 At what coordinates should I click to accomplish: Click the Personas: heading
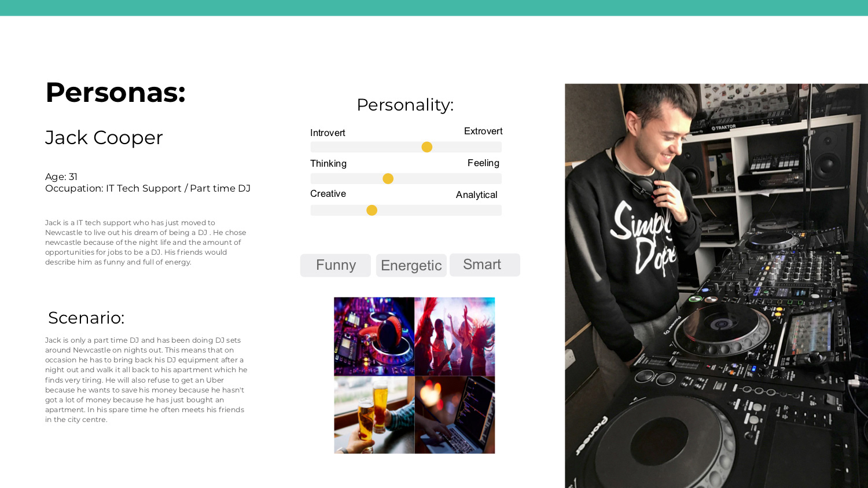click(116, 93)
